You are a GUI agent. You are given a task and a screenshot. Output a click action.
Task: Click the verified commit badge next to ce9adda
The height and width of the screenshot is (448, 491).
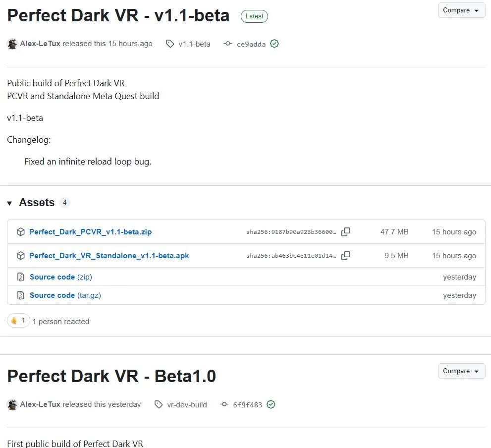pyautogui.click(x=274, y=44)
